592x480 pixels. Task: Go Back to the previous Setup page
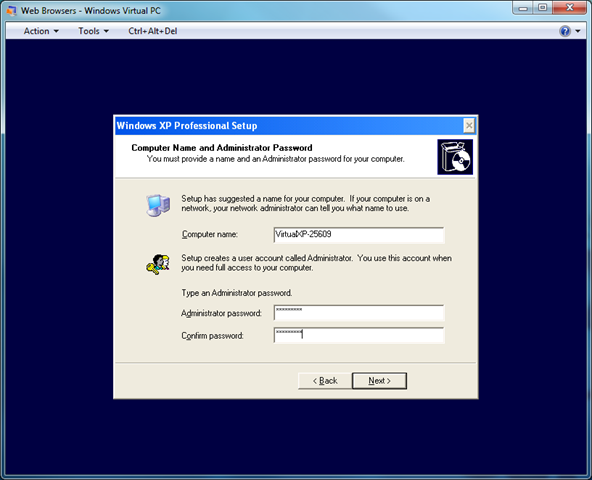pos(325,381)
